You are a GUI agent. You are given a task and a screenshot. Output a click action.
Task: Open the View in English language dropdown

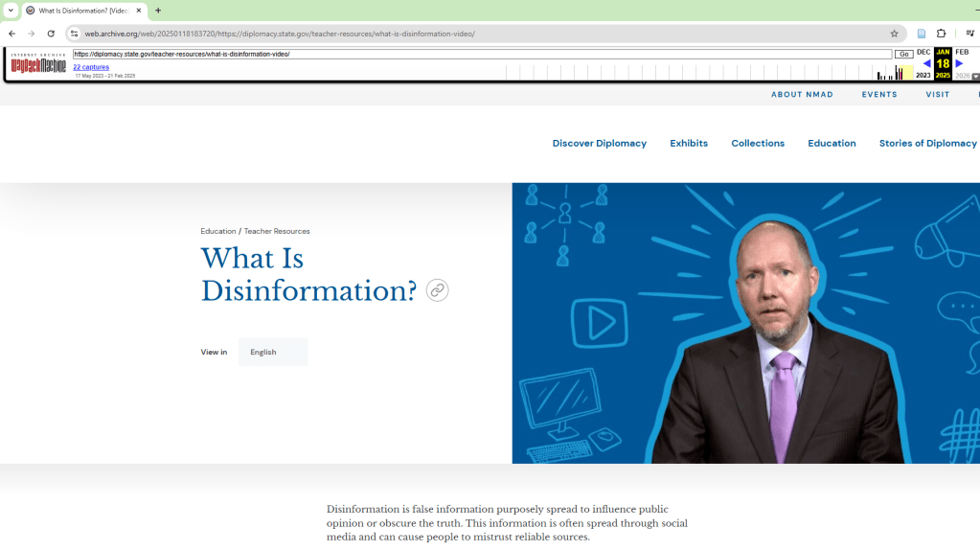pyautogui.click(x=273, y=352)
